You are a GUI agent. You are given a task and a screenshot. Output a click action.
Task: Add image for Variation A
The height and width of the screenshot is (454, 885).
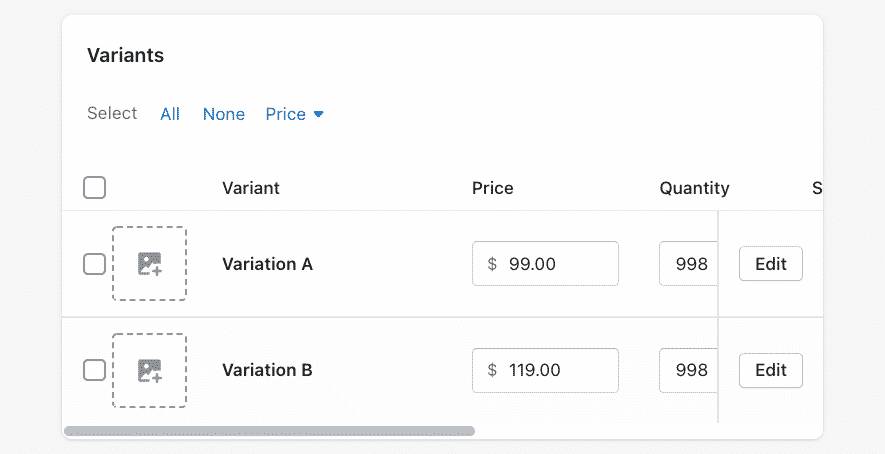[149, 264]
